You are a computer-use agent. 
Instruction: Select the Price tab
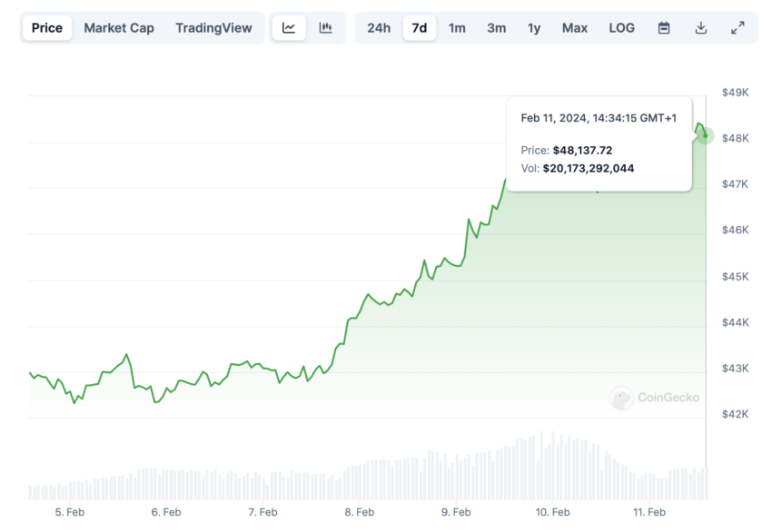point(47,28)
